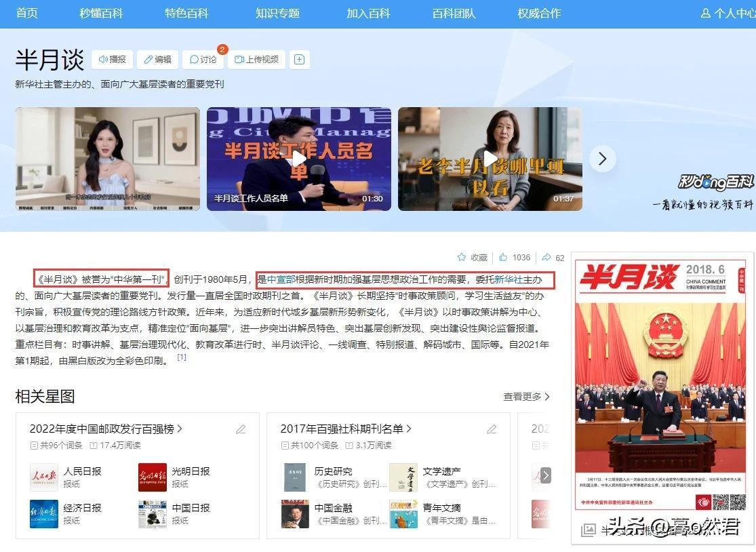Open 青年文摘 journal cover

[403, 514]
